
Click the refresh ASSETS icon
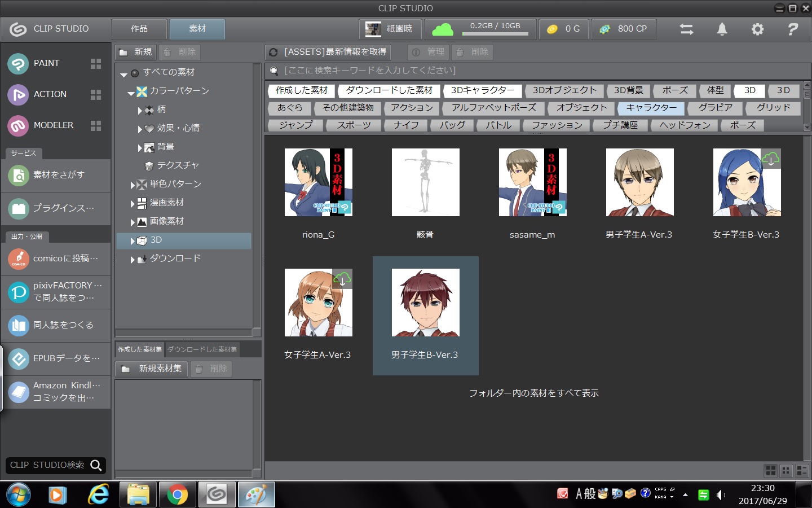tap(273, 52)
